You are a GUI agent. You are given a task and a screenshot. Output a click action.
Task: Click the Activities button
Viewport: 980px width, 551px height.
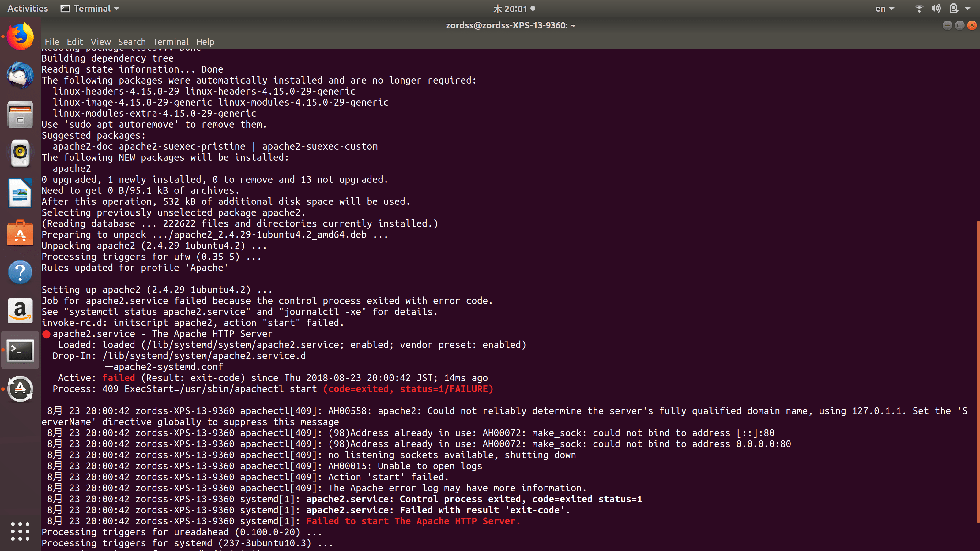click(27, 8)
